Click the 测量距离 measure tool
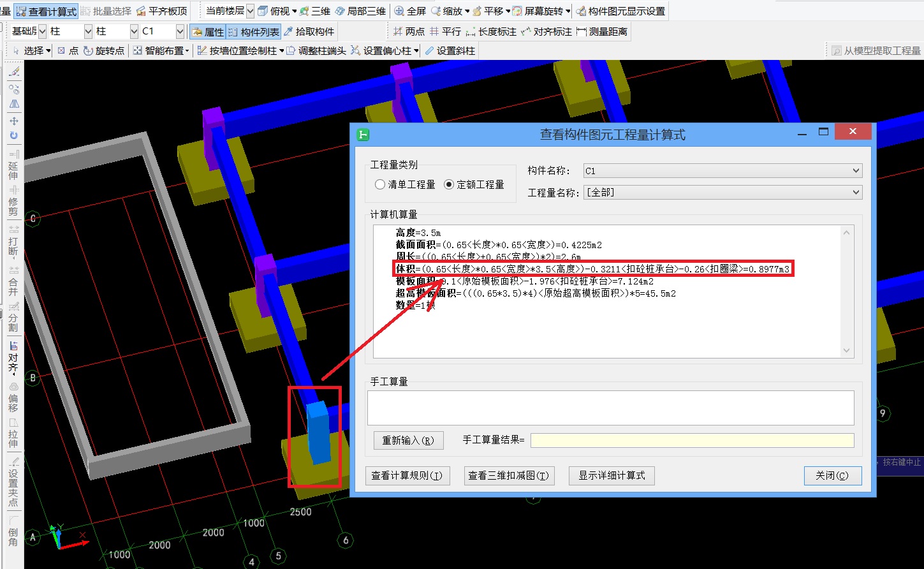 [601, 32]
